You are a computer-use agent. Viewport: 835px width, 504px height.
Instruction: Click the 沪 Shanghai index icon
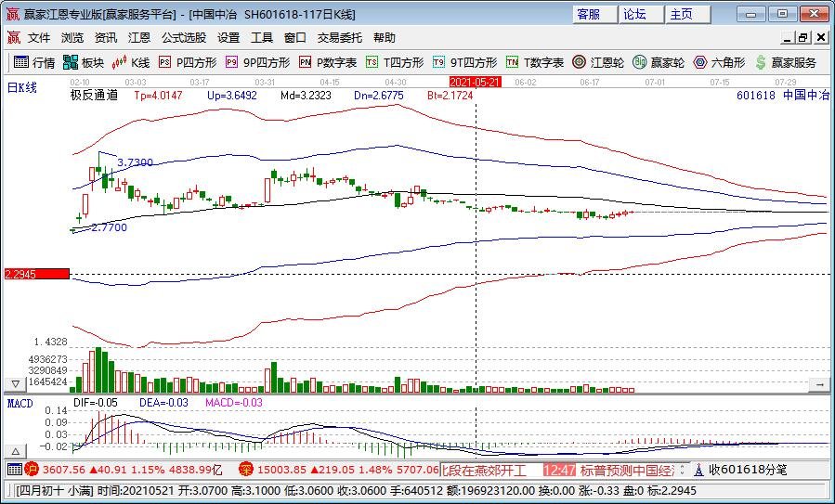pyautogui.click(x=32, y=470)
